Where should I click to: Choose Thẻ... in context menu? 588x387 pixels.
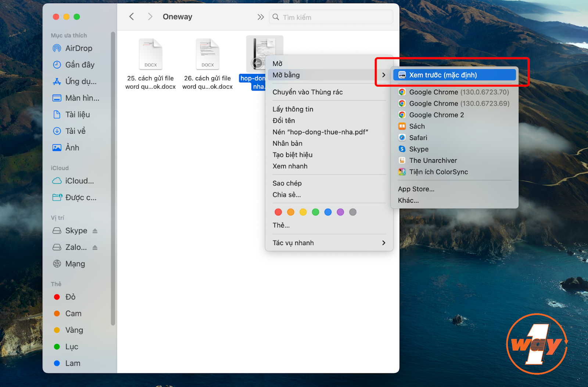coord(329,225)
